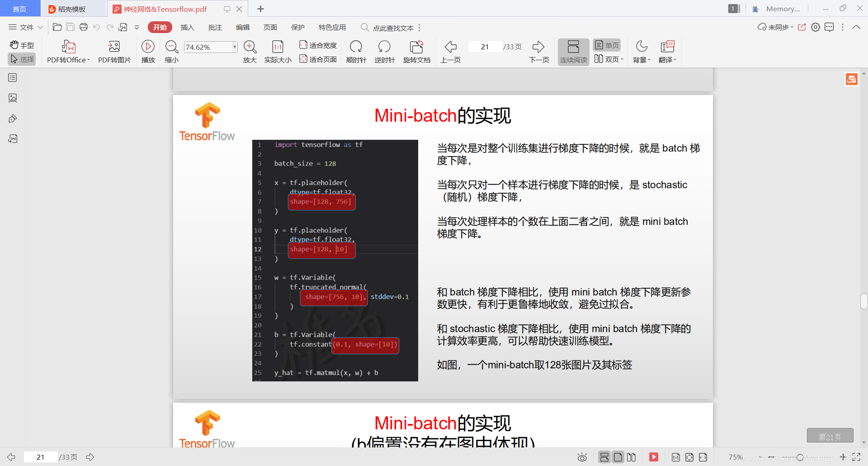Open the Settings gear icon
868x466 pixels.
(x=816, y=27)
